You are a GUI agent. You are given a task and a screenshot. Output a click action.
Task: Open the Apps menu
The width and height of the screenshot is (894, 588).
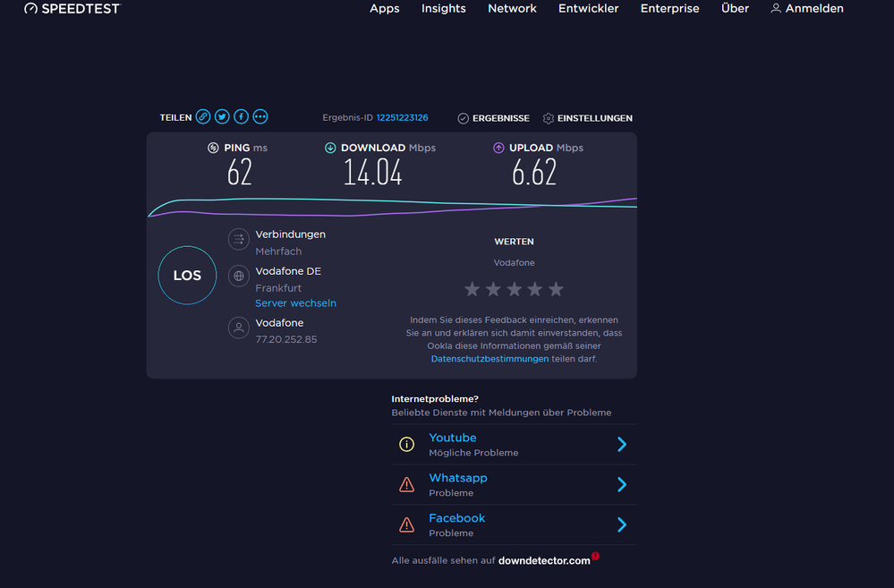[x=384, y=9]
